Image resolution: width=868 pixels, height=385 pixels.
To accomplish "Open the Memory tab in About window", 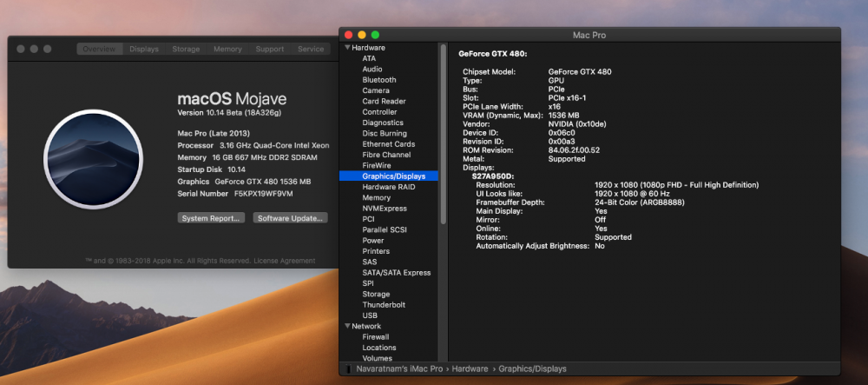I will click(227, 50).
